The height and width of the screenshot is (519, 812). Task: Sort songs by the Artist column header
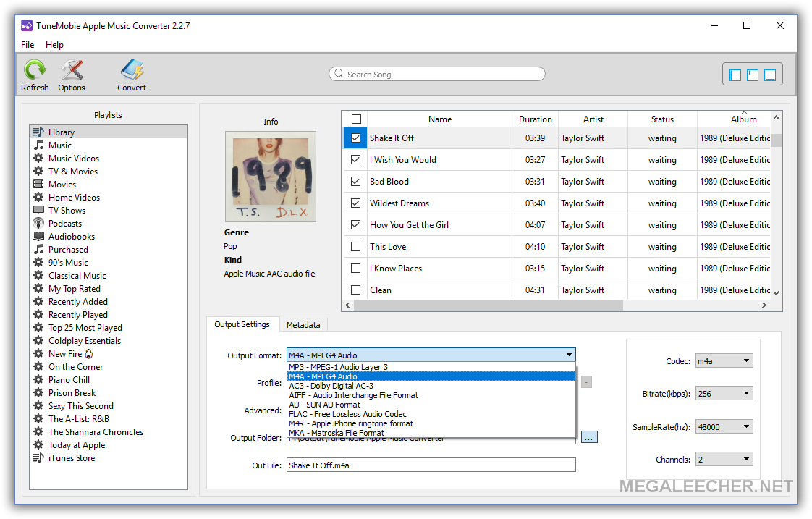click(x=593, y=119)
